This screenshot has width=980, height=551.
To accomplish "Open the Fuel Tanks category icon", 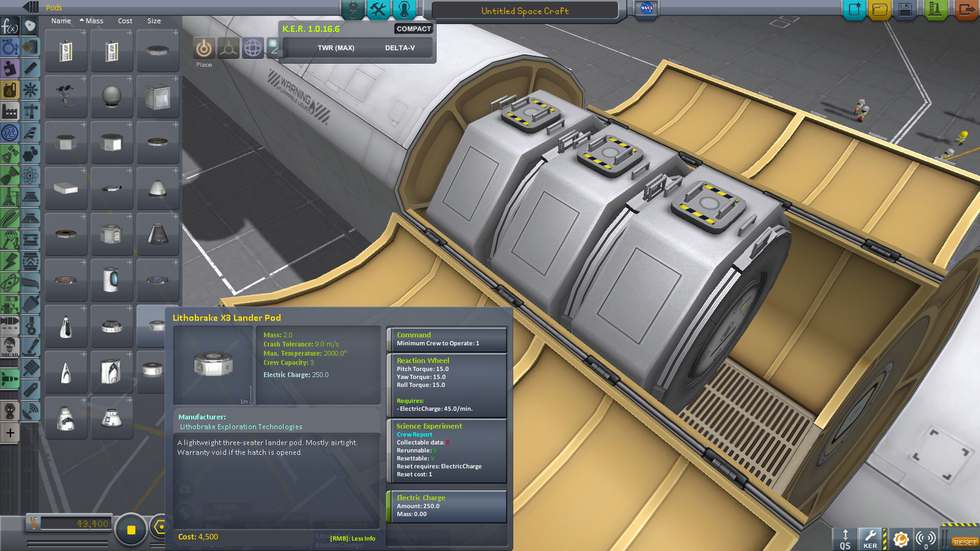I will coord(30,47).
